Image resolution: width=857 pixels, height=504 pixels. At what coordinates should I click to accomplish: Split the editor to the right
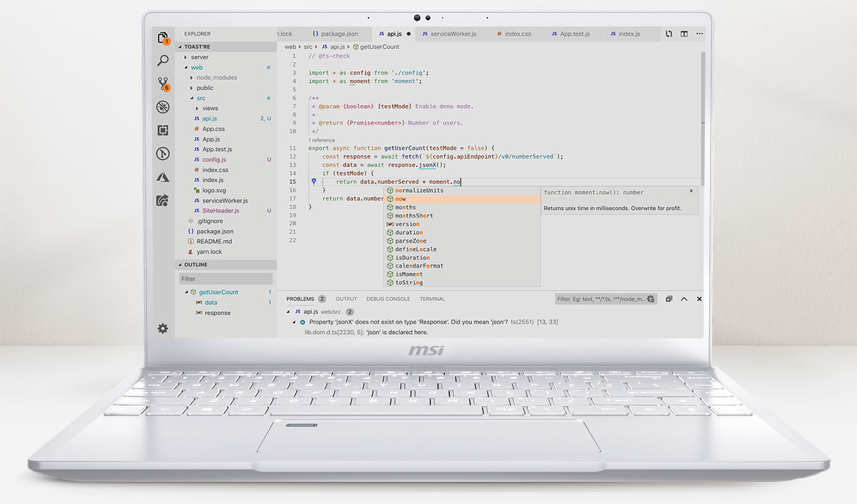[683, 34]
